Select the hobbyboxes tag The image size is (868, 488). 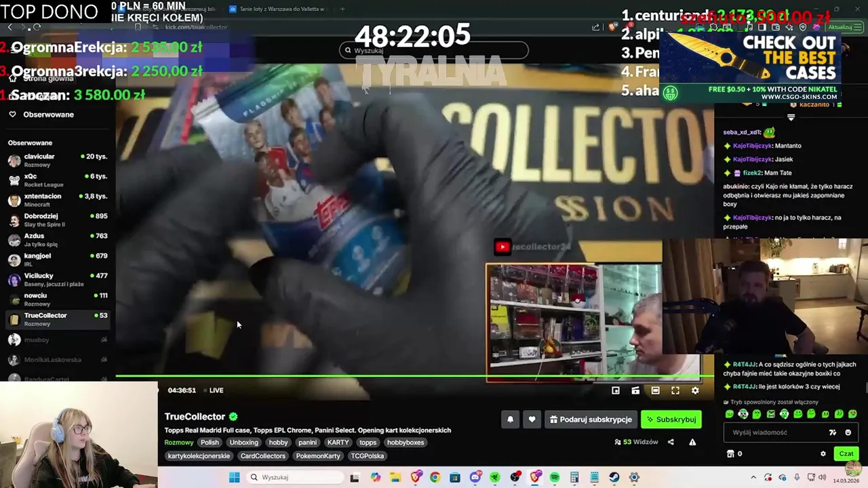tap(406, 443)
